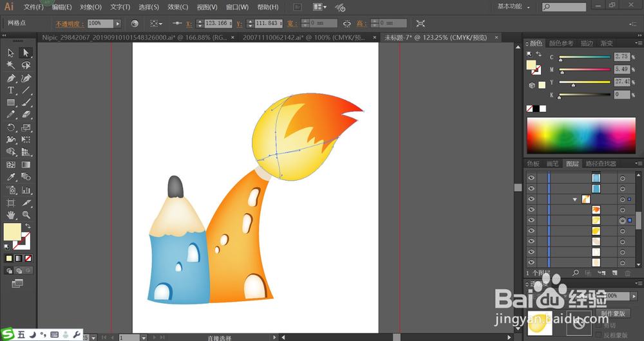The image size is (644, 341).
Task: Click the search field at top right
Action: (x=564, y=7)
